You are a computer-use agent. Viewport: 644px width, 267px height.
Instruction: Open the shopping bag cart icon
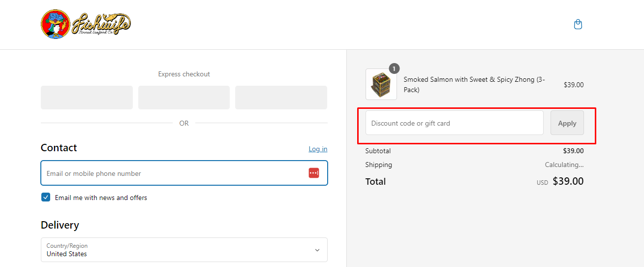point(578,24)
